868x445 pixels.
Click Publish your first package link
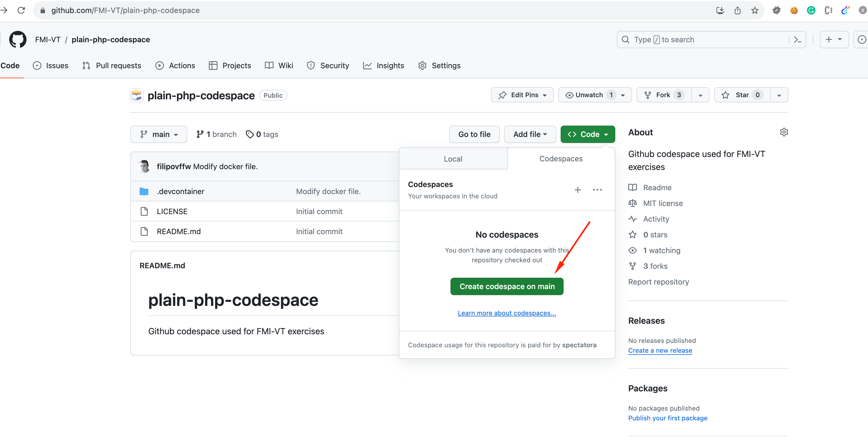click(668, 418)
